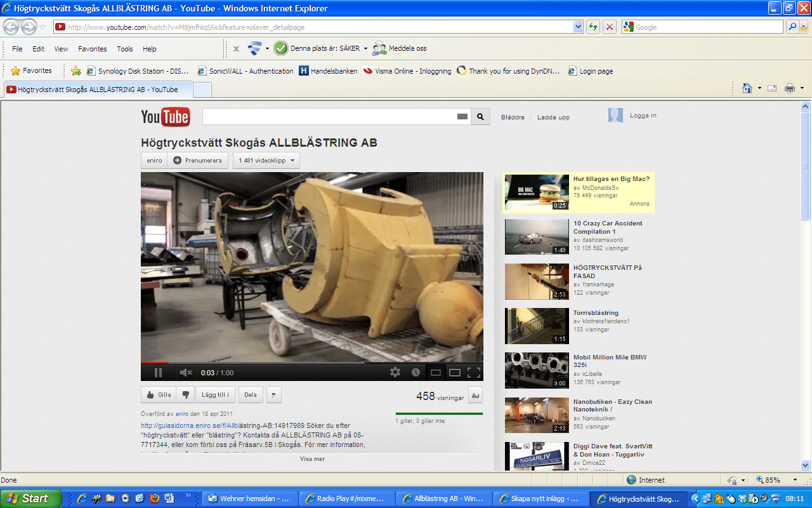Go to YouTube home via logo
The height and width of the screenshot is (508, 812).
(x=165, y=117)
